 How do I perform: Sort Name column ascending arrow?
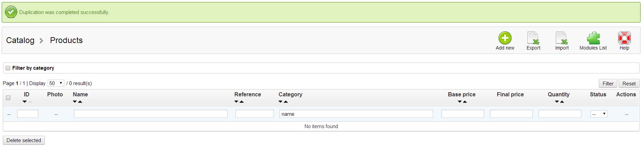click(x=80, y=102)
